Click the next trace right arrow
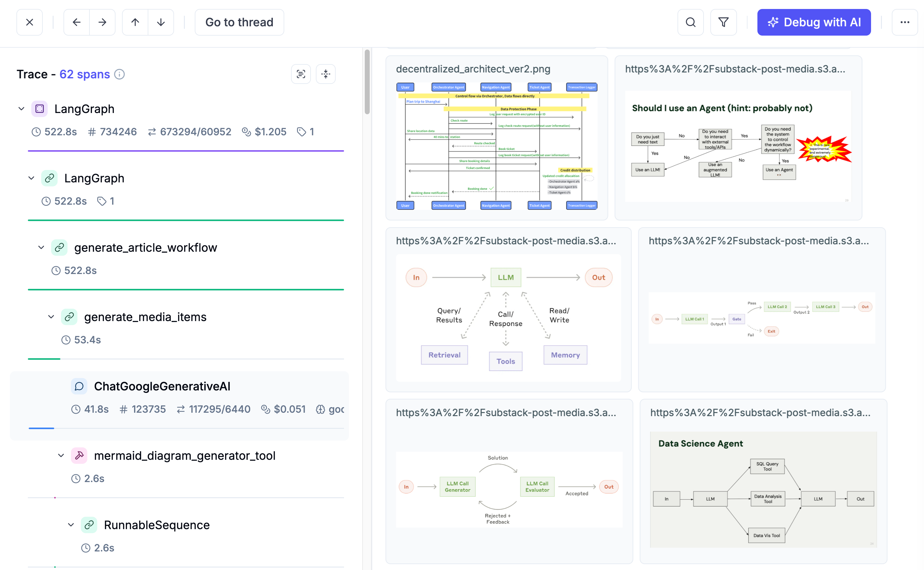This screenshot has height=570, width=924. 102,22
